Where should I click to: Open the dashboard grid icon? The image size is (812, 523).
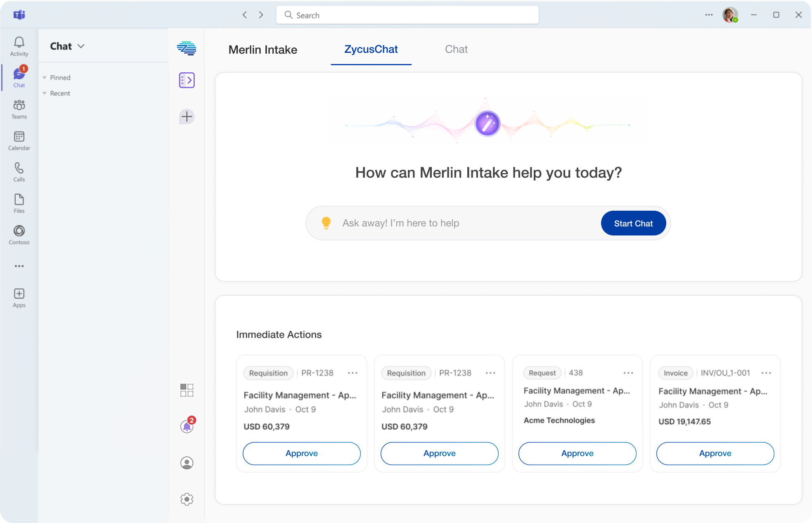click(187, 390)
